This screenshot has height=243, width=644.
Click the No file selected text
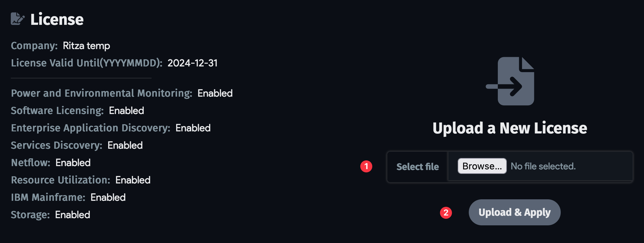(x=543, y=166)
